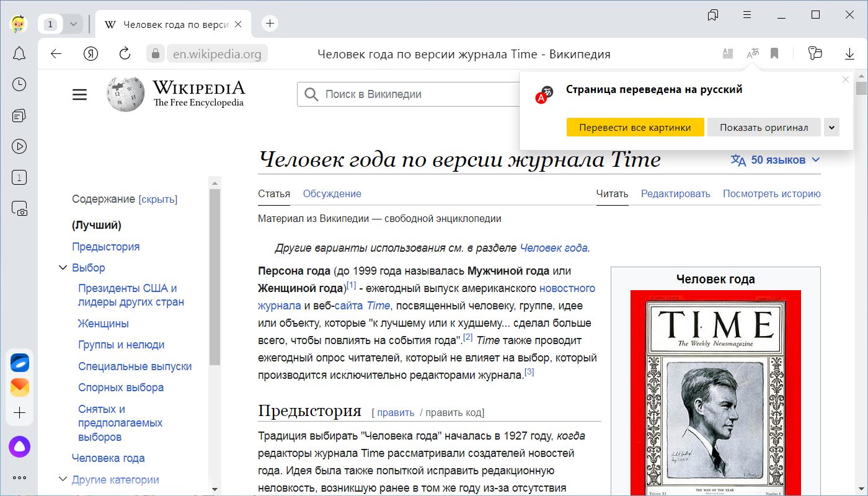The height and width of the screenshot is (496, 868).
Task: Open the 50 языков language dropdown
Action: click(775, 160)
